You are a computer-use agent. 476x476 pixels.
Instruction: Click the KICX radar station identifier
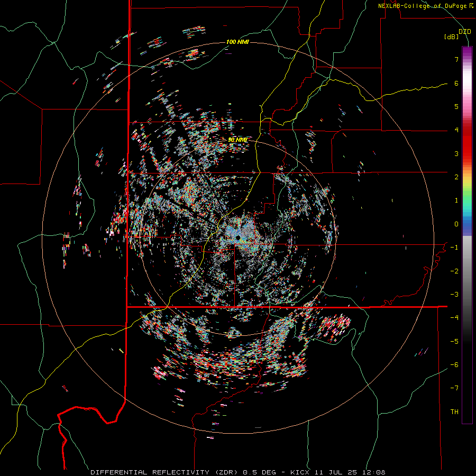[300, 472]
